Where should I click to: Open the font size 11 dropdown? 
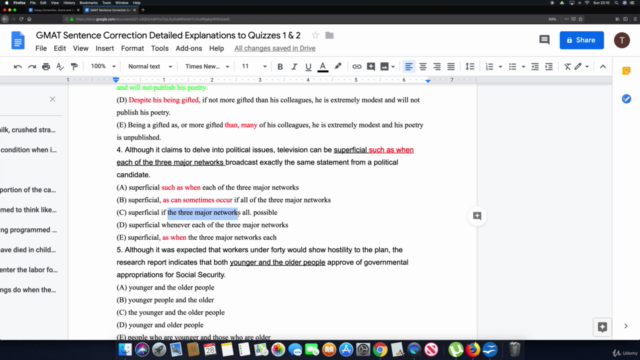click(253, 66)
